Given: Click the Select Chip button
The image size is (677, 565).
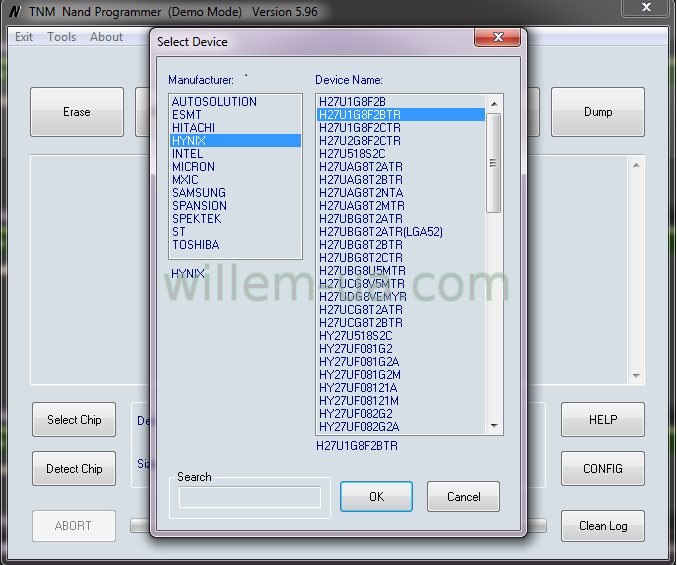Looking at the screenshot, I should click(74, 420).
